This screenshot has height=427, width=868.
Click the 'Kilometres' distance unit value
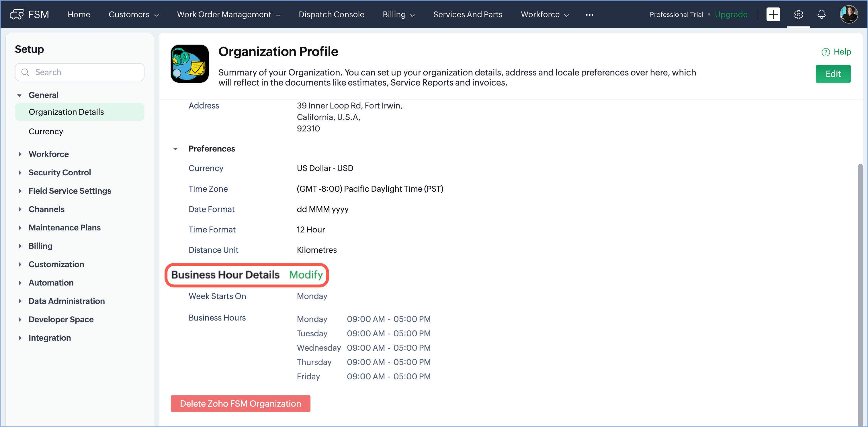[316, 250]
